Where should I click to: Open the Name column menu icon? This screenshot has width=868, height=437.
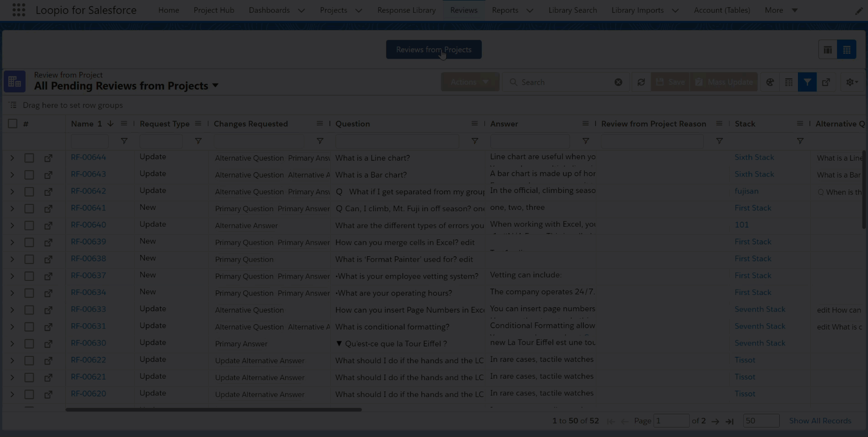click(124, 124)
